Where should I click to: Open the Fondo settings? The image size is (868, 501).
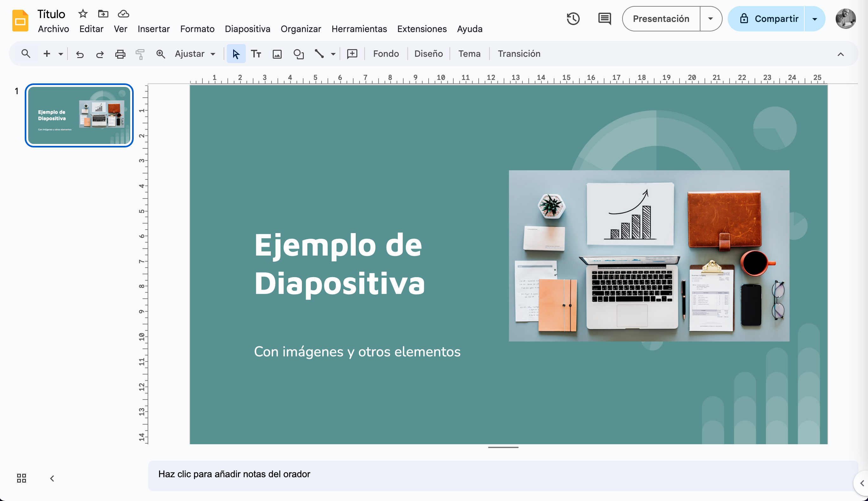click(x=386, y=54)
